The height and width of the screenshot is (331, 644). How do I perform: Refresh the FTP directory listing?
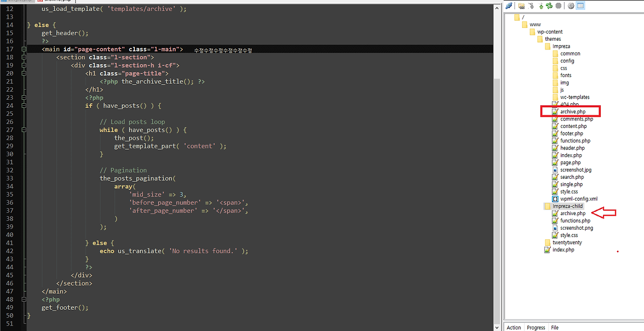[549, 6]
